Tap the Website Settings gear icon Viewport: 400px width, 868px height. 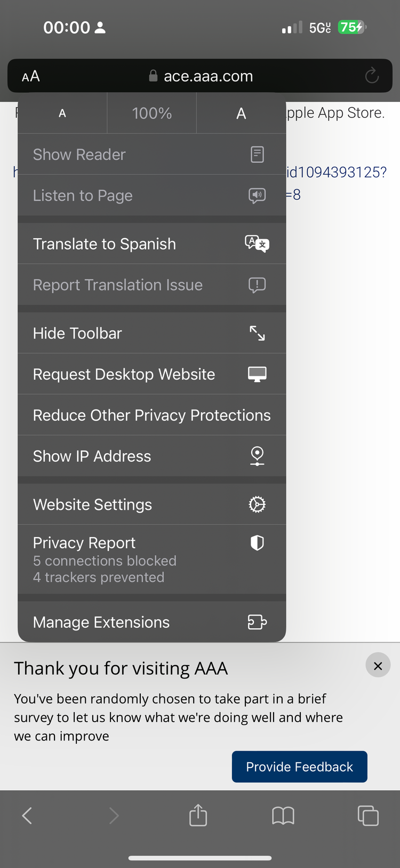tap(257, 504)
